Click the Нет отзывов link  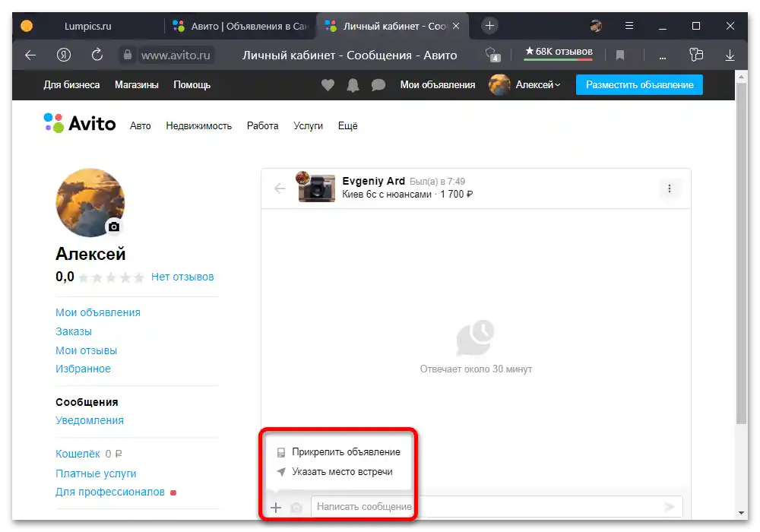(x=182, y=277)
